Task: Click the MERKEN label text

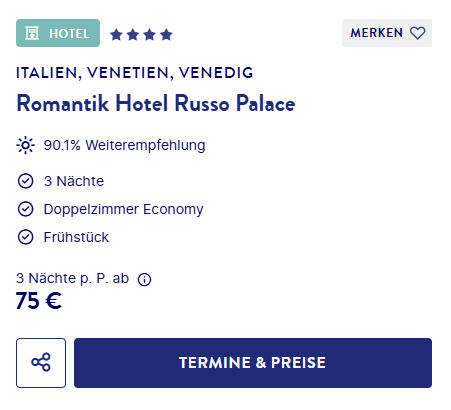Action: coord(377,33)
